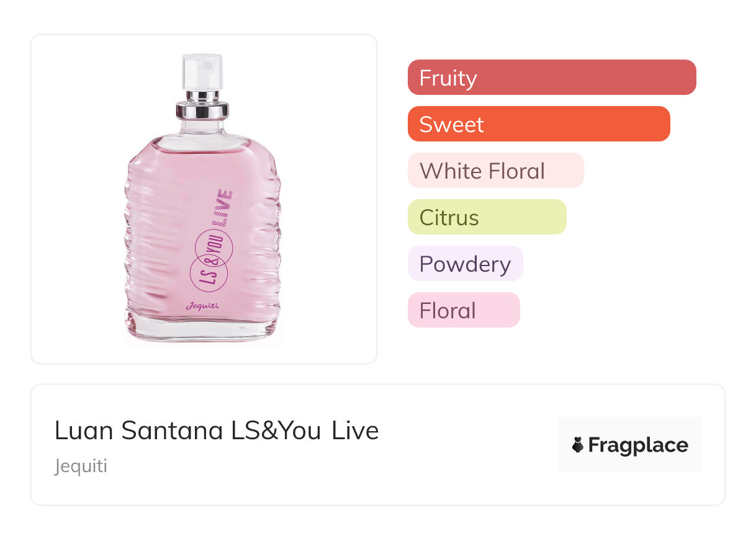756x536 pixels.
Task: Click the silver collar of the bottle
Action: pos(202,110)
